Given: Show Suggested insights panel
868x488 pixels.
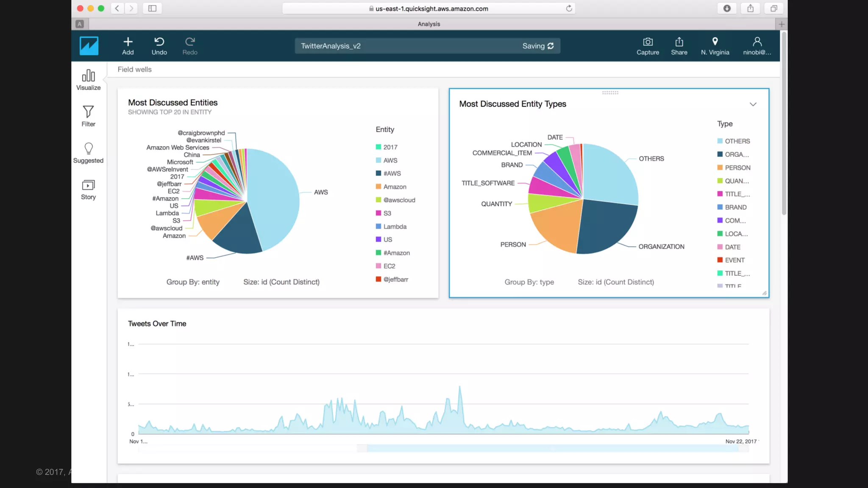Looking at the screenshot, I should click(x=88, y=152).
